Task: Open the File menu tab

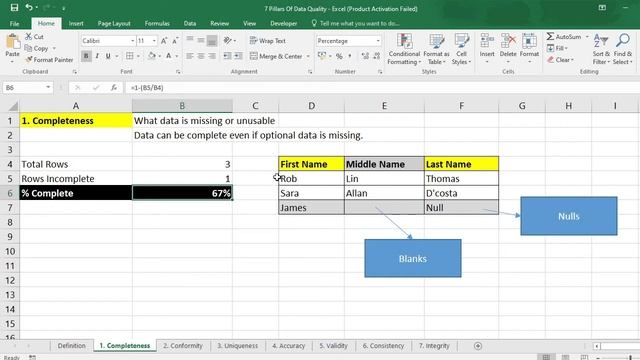Action: [14, 24]
